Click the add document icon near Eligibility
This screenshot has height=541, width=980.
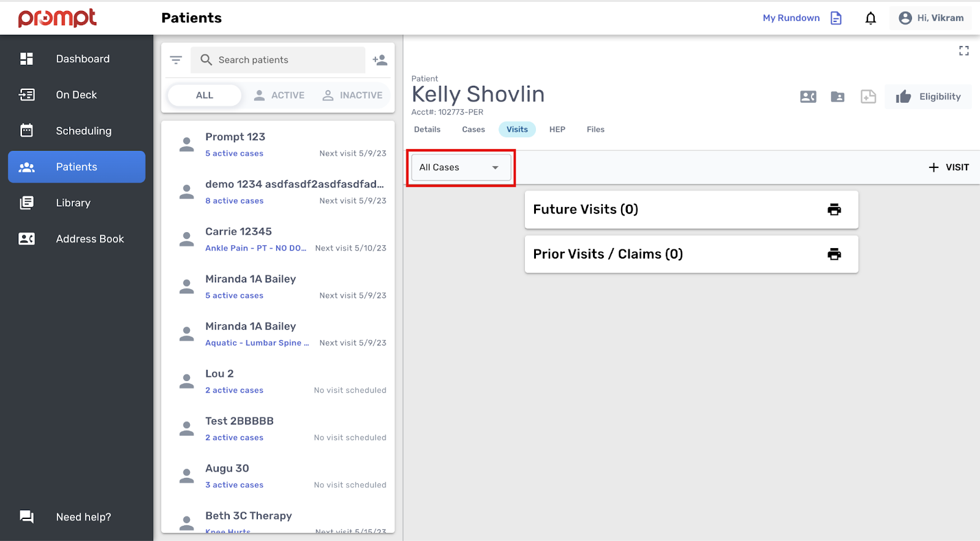868,97
